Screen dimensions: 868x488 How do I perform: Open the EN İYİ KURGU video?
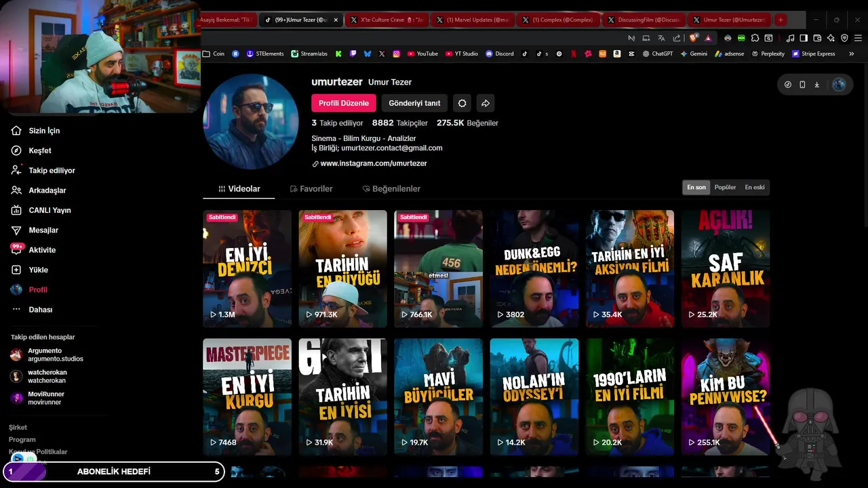coord(247,397)
